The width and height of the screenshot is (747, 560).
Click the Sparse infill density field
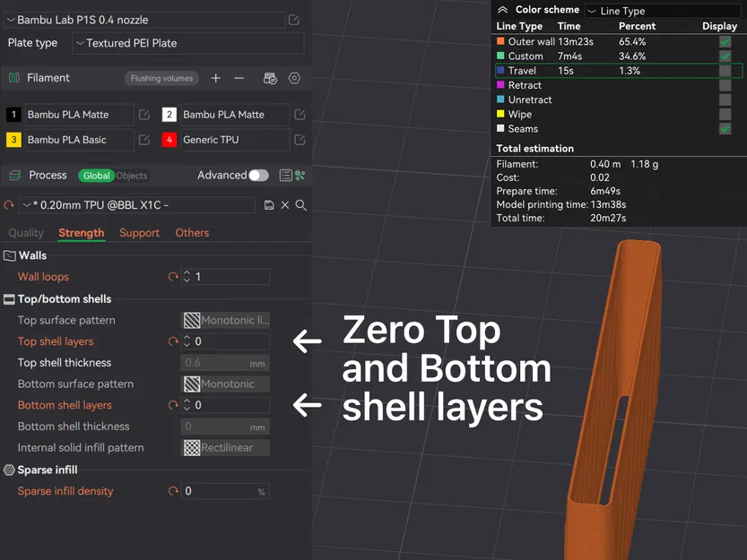(x=225, y=491)
